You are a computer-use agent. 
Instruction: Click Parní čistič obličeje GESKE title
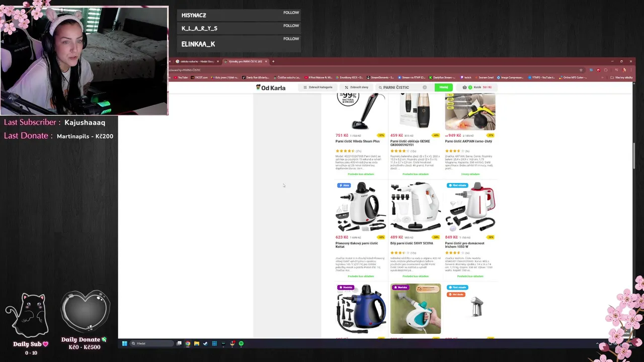(x=410, y=143)
